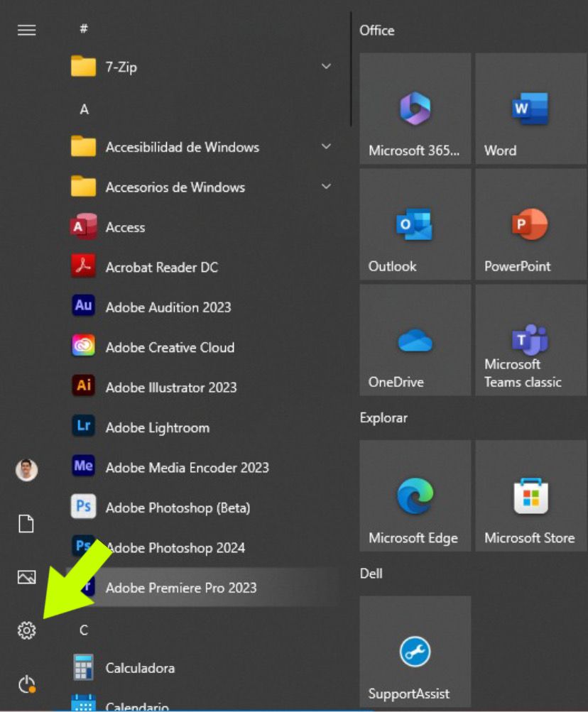Expand the hamburger menu at top
The width and height of the screenshot is (588, 712).
tap(26, 30)
